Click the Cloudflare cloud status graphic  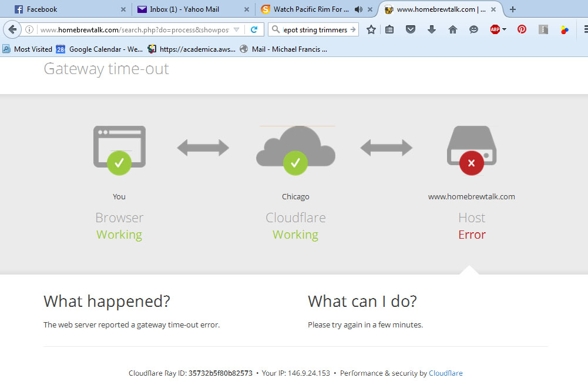click(x=295, y=150)
